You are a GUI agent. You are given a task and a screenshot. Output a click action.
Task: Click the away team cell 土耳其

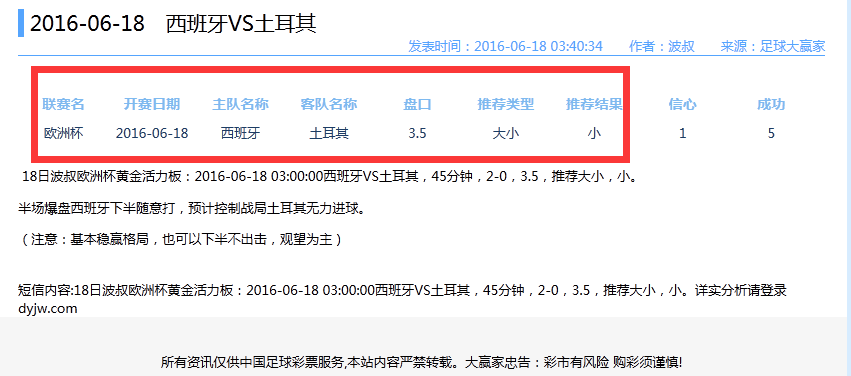(329, 133)
